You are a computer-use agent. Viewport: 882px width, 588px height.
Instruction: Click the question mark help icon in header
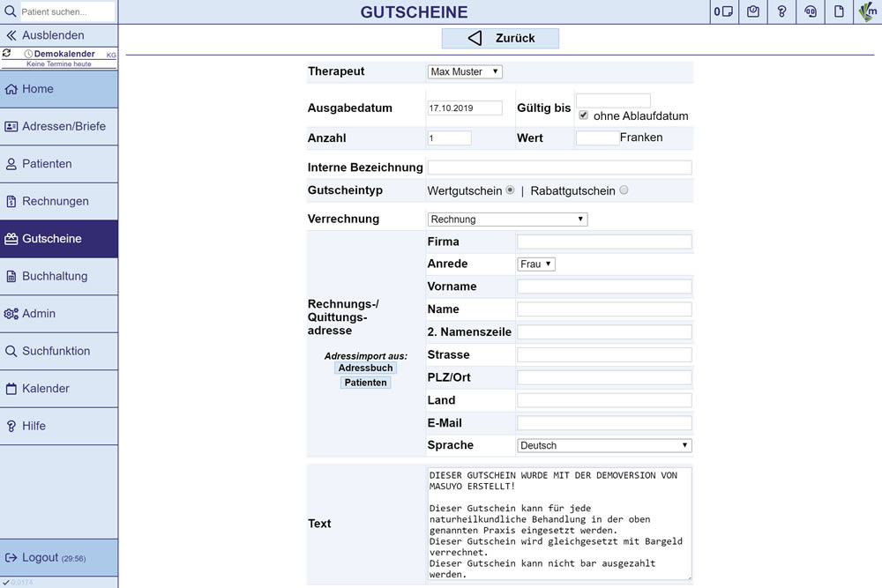coord(781,11)
